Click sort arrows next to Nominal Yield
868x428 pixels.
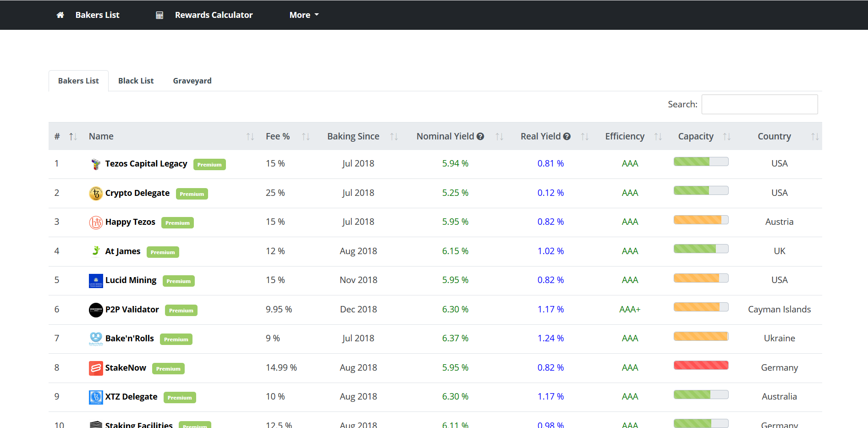point(500,136)
